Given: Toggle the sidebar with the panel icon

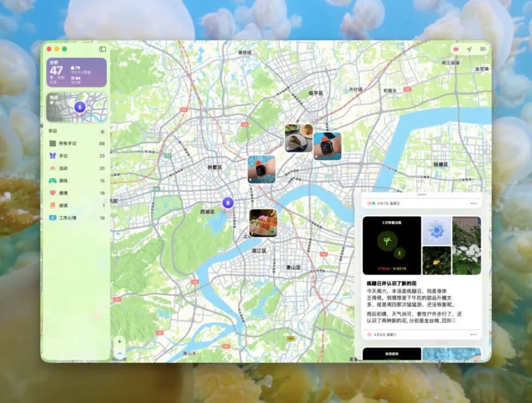Looking at the screenshot, I should coord(103,49).
